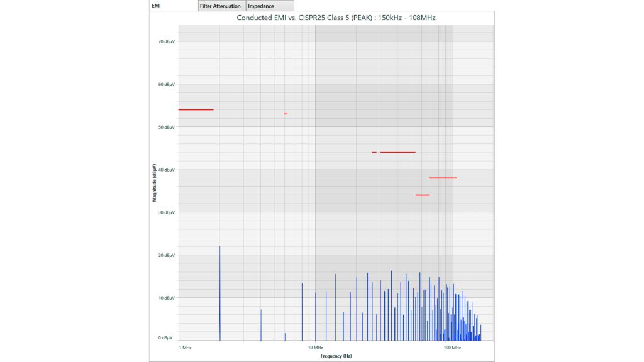Select the Impedance tab
Image resolution: width=644 pixels, height=362 pixels.
click(x=261, y=6)
